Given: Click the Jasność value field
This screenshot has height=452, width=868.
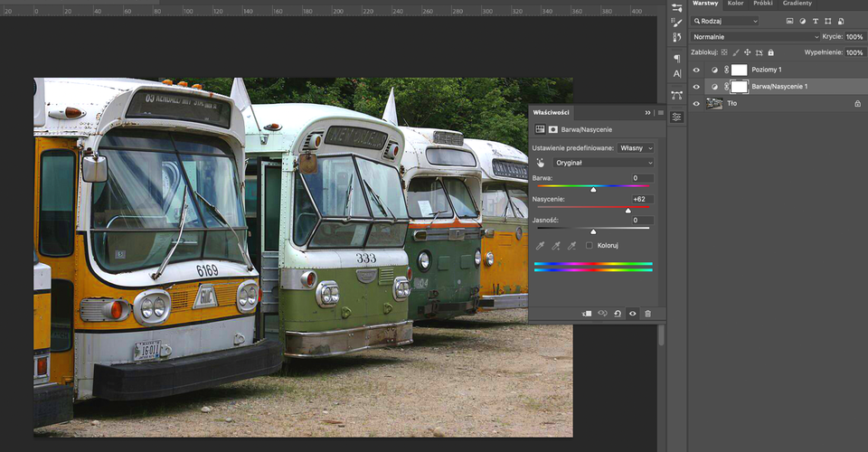Looking at the screenshot, I should pyautogui.click(x=642, y=221).
